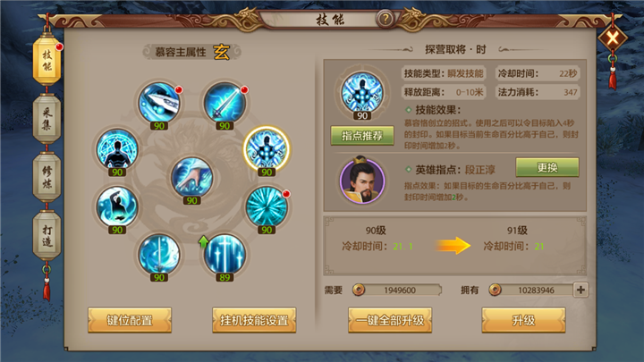Click the 升级 upgrade button
The width and height of the screenshot is (644, 362).
523,320
